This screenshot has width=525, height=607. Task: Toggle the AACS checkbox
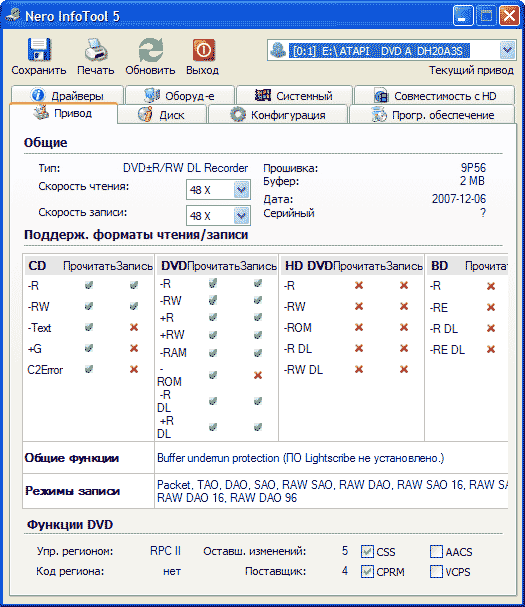tap(436, 552)
